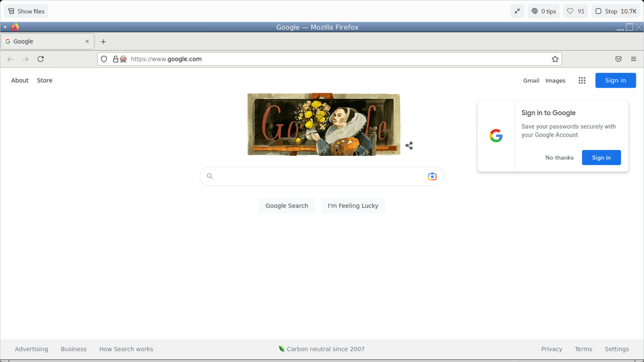Select the Google tab
644x362 pixels.
pyautogui.click(x=47, y=41)
